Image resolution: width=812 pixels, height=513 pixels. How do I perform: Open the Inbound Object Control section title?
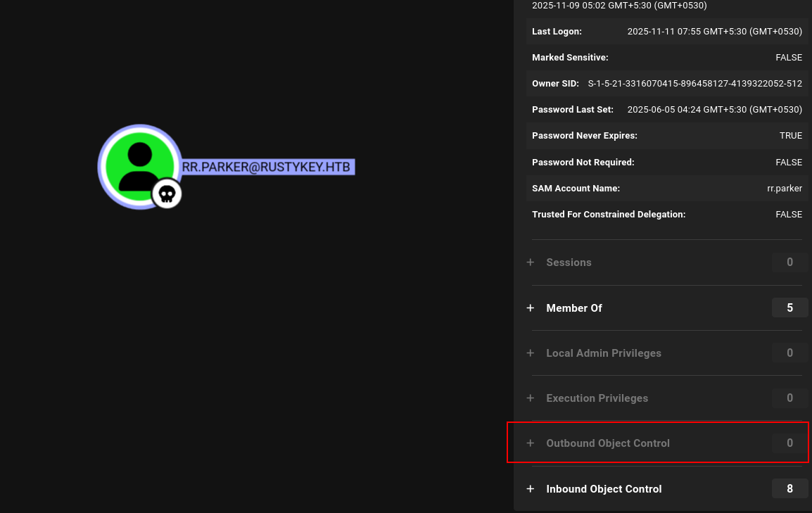point(604,489)
